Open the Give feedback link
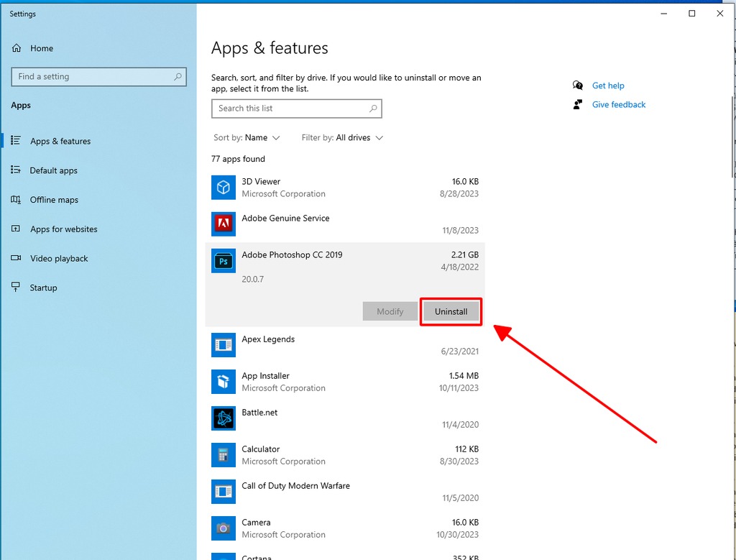Screen dimensions: 736x560 tap(619, 104)
